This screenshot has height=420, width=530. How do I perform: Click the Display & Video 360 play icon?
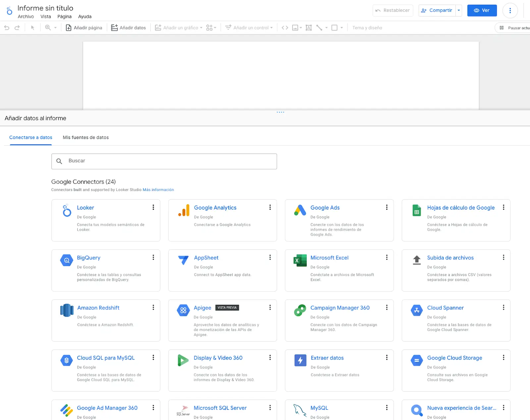point(183,360)
